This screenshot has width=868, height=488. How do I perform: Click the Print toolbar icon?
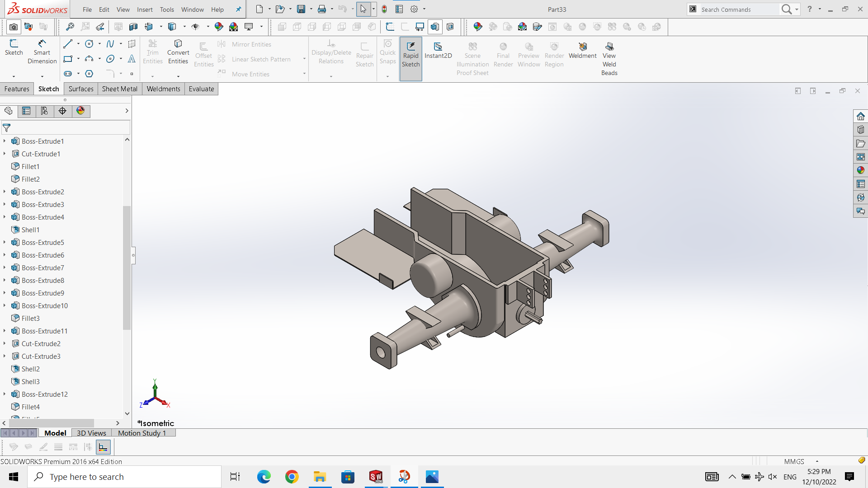click(322, 9)
